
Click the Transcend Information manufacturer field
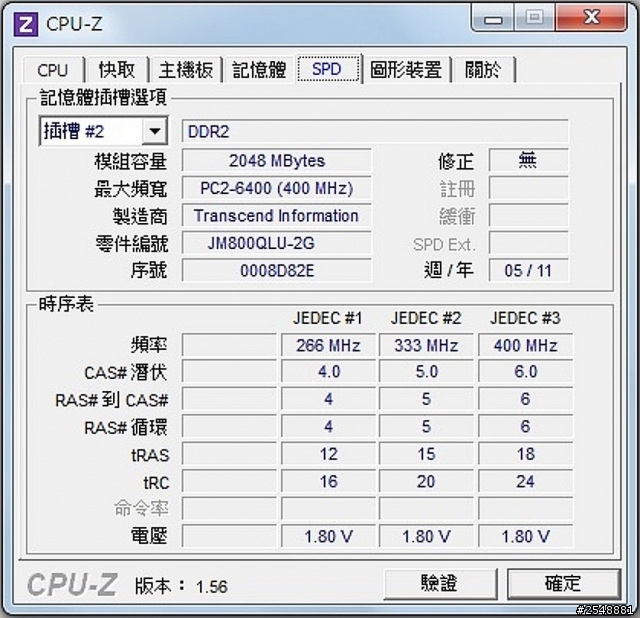277,216
